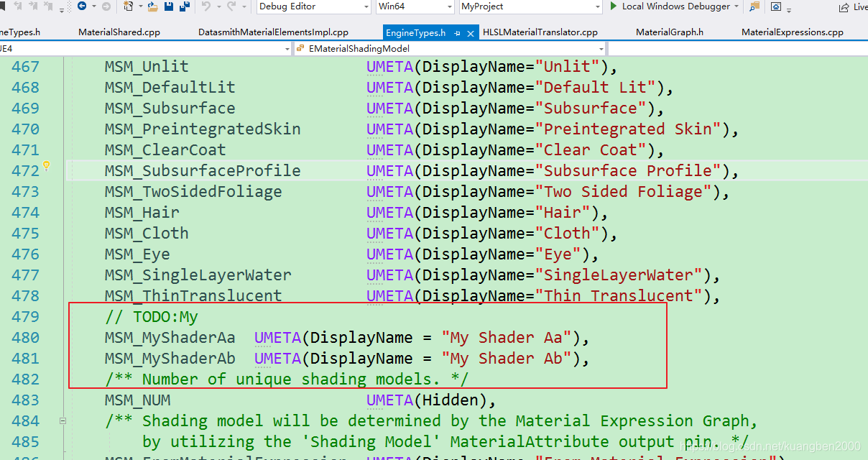The height and width of the screenshot is (460, 868).
Task: Open the Add New Item toolbar icon
Action: [129, 7]
